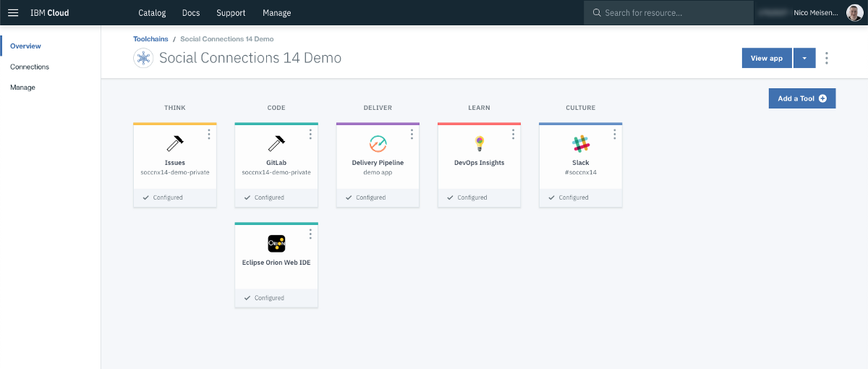The image size is (868, 369).
Task: Click the Add a Tool button
Action: point(802,98)
